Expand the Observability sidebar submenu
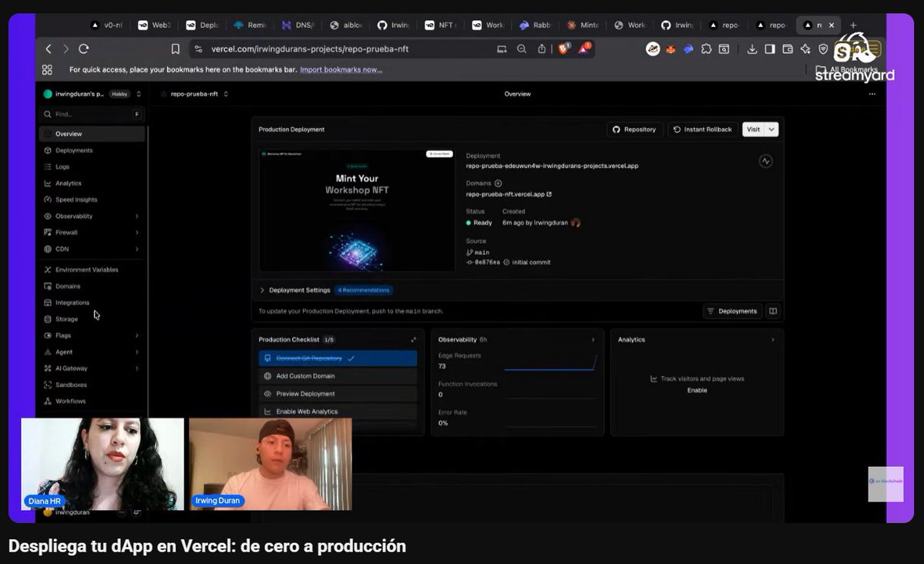 136,217
